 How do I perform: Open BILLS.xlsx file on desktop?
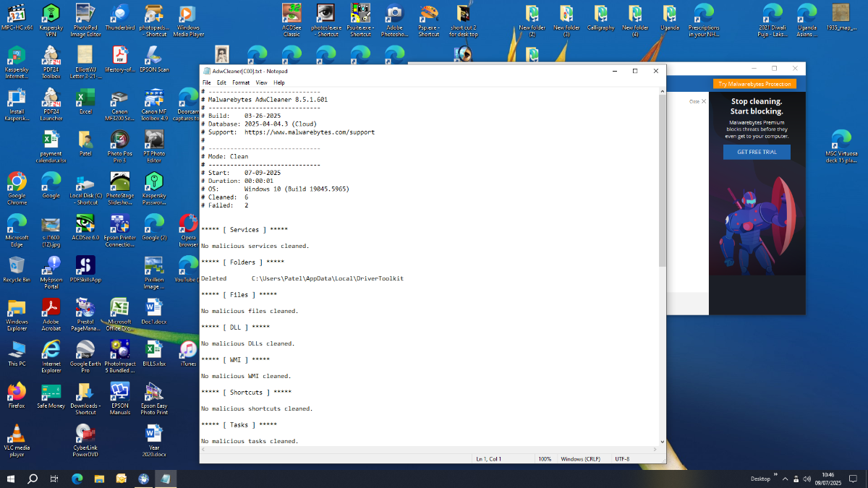(153, 351)
